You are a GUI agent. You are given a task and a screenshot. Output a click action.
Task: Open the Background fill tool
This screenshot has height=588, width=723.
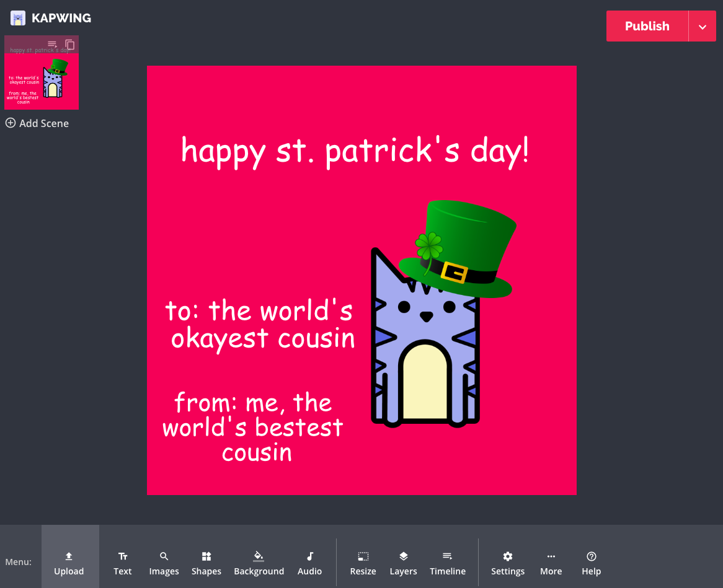(259, 563)
